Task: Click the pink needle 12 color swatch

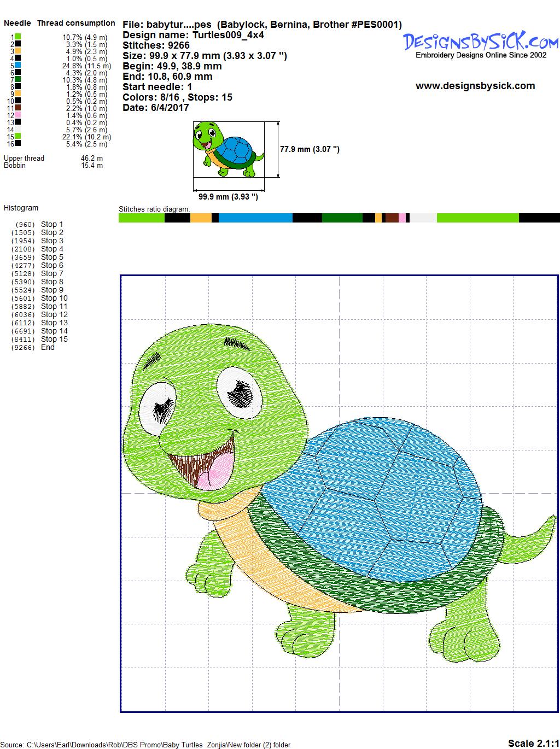Action: point(18,115)
